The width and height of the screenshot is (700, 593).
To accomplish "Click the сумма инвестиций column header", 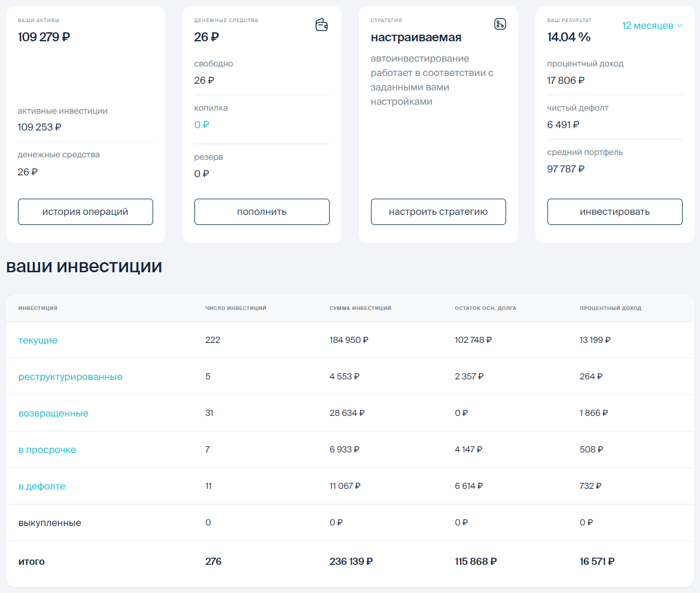I will [360, 308].
